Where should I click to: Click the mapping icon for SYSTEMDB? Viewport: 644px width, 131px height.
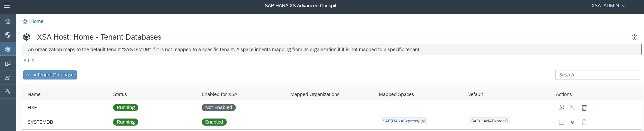(x=573, y=122)
